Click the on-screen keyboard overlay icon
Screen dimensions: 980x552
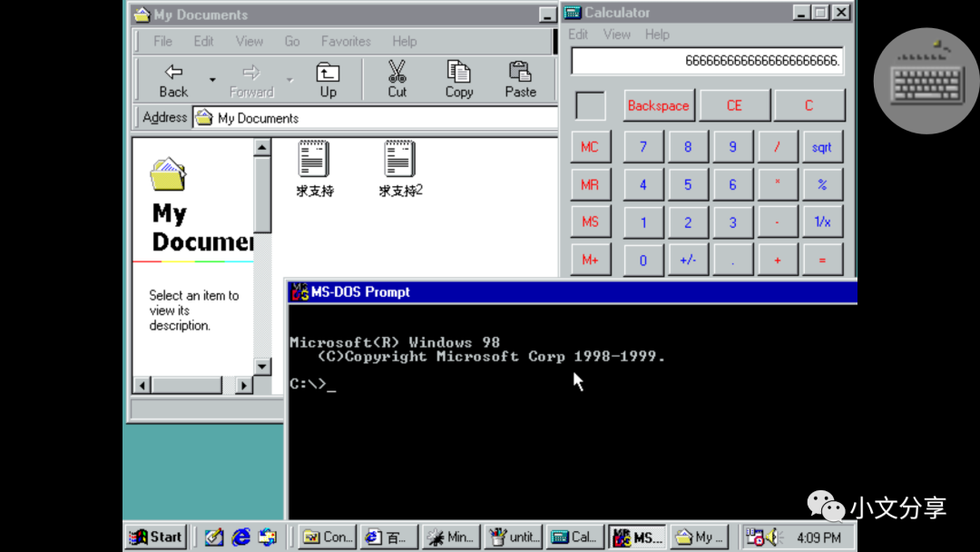click(926, 81)
